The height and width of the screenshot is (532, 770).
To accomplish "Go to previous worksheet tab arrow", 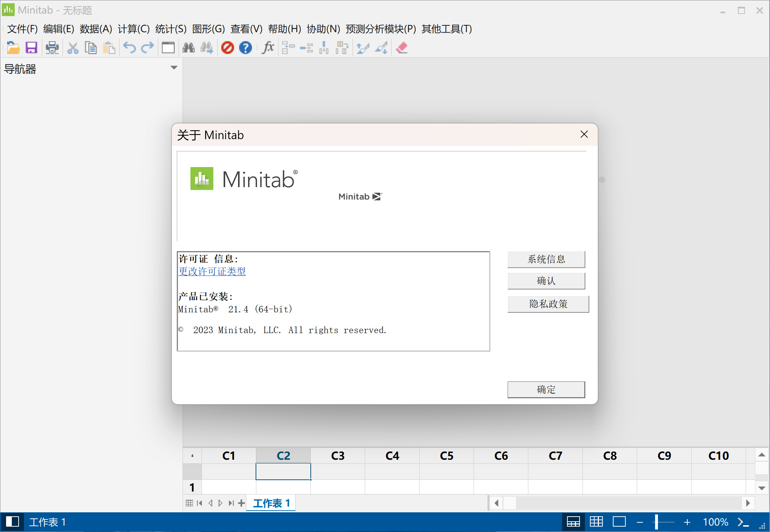I will click(210, 503).
